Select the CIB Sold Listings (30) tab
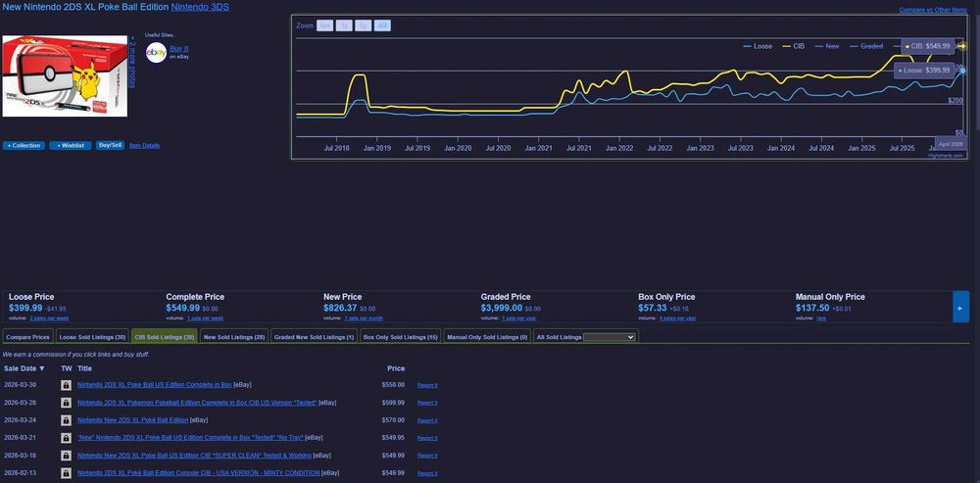Image resolution: width=980 pixels, height=483 pixels. pyautogui.click(x=165, y=337)
